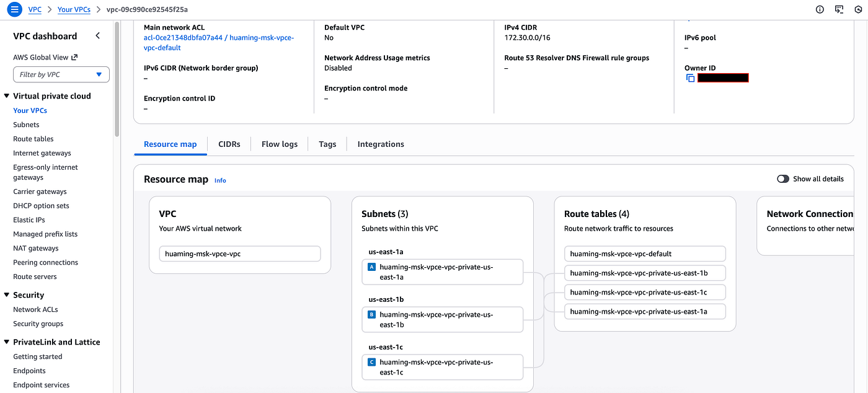
Task: Switch to the CIDRs tab
Action: pyautogui.click(x=229, y=144)
